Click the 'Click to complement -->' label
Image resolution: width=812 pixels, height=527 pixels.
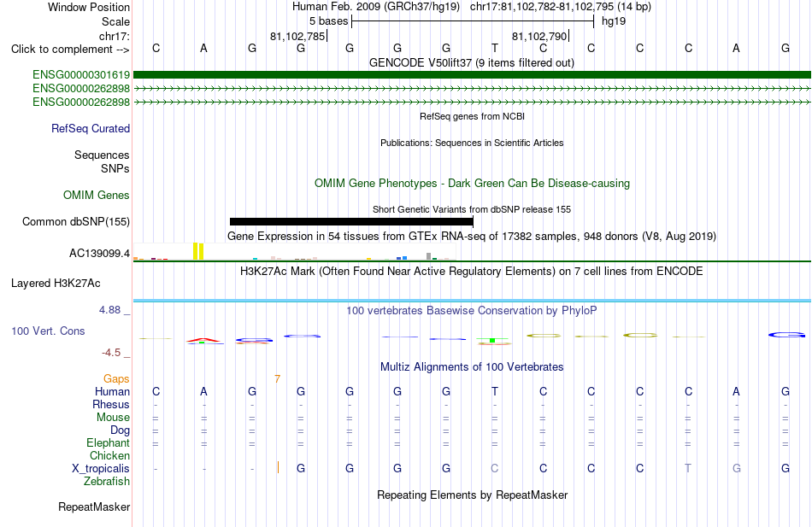[70, 50]
